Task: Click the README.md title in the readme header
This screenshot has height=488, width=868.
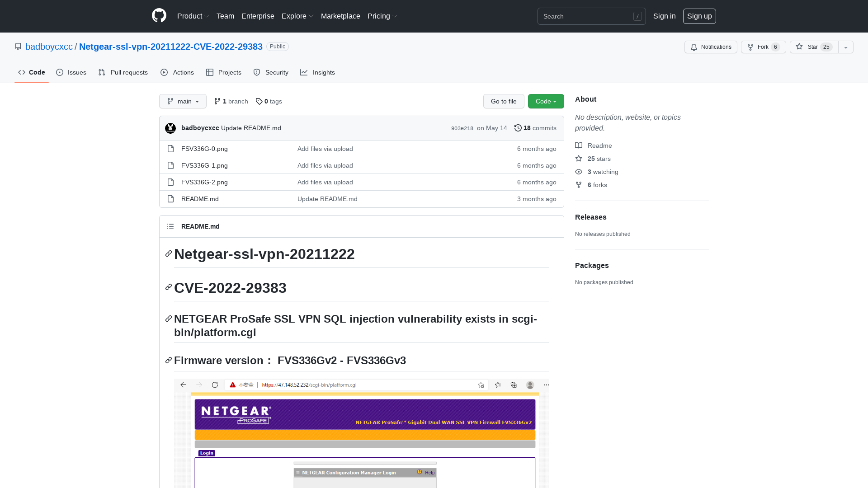Action: click(200, 226)
